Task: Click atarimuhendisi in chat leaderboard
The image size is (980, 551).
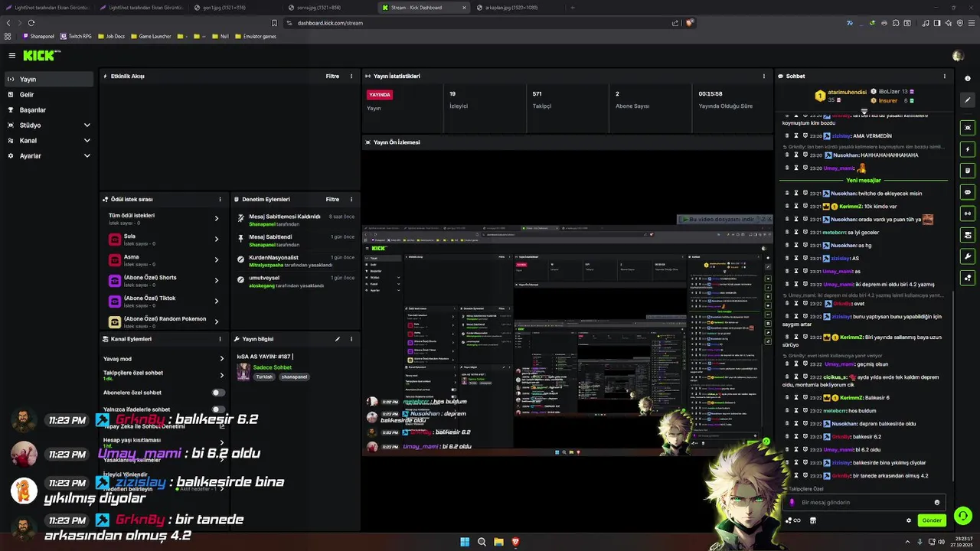Action: click(848, 92)
